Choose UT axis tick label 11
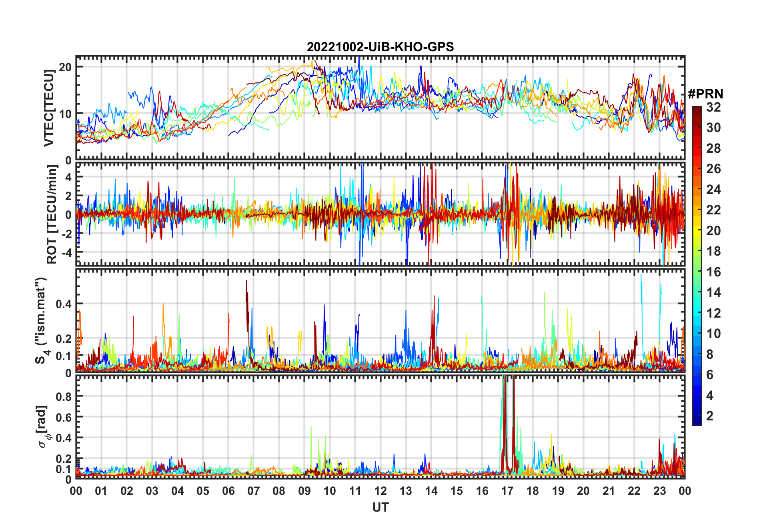The height and width of the screenshot is (532, 761). [x=355, y=491]
